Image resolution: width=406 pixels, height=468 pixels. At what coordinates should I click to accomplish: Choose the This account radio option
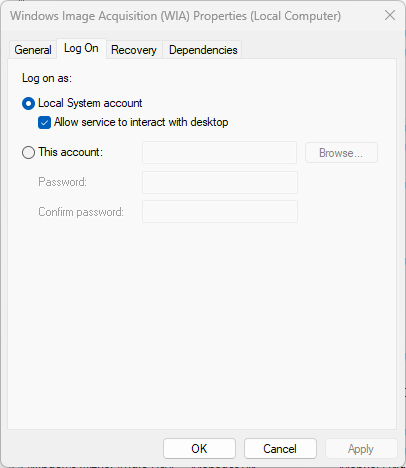[28, 152]
